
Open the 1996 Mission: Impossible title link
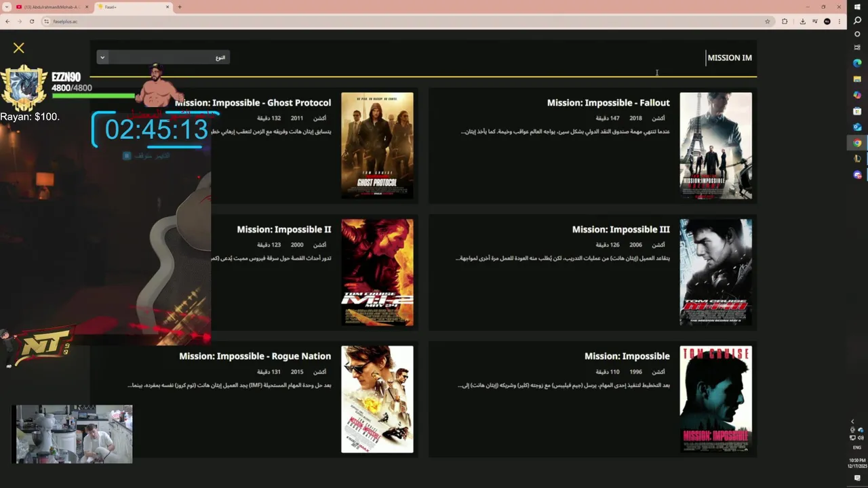(627, 357)
